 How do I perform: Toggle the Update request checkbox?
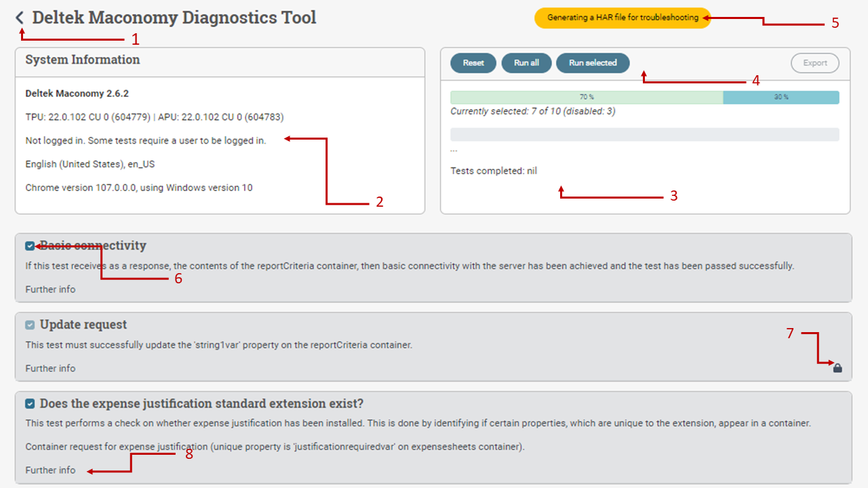(x=30, y=325)
